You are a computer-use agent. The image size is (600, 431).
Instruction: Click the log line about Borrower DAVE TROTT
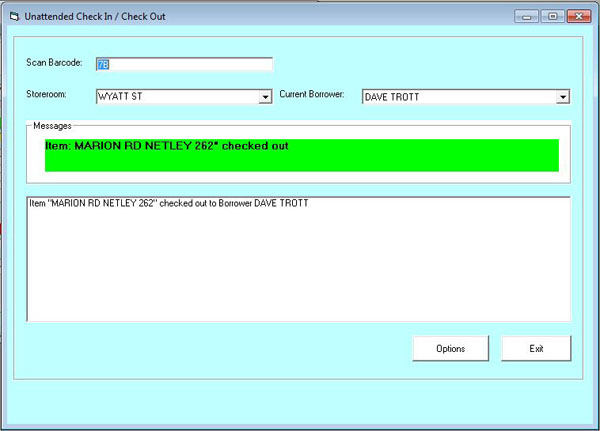[169, 203]
